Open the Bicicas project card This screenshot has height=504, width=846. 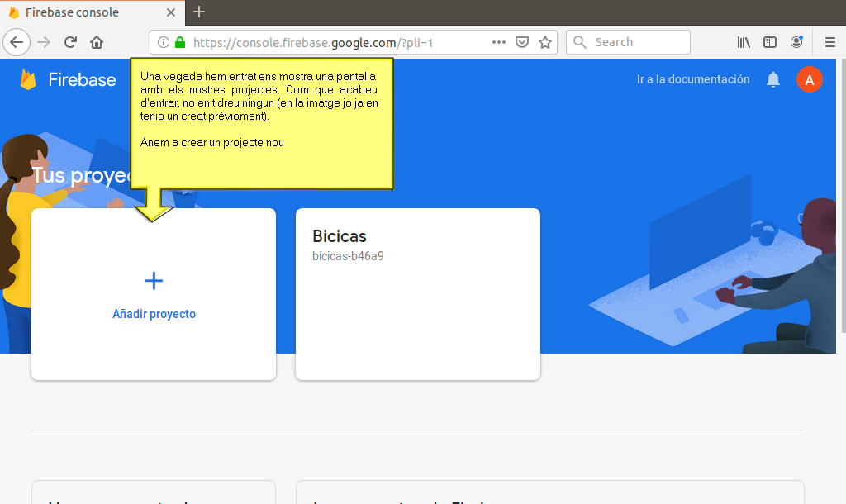click(417, 294)
